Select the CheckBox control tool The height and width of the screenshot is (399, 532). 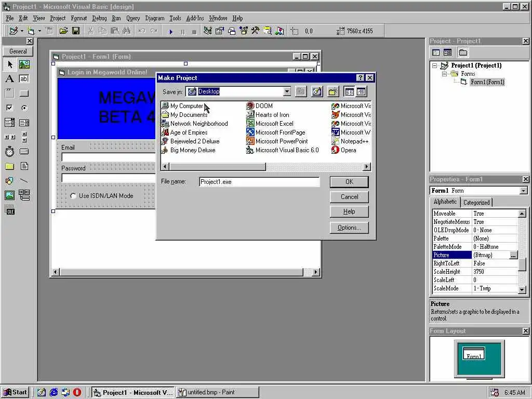(x=10, y=108)
